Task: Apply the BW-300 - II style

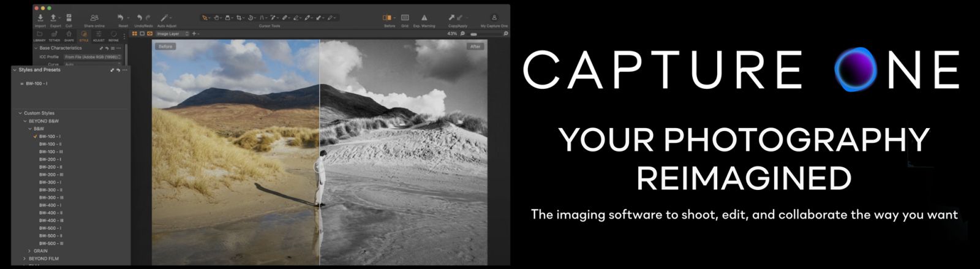Action: pyautogui.click(x=51, y=190)
